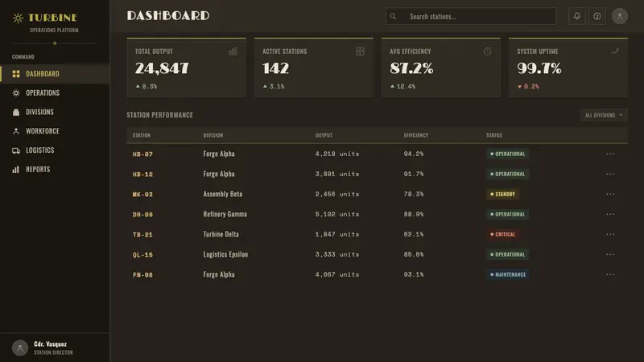Screen dimensions: 644x362
Task: Select the System Uptime 99.7% value
Action: coord(539,68)
